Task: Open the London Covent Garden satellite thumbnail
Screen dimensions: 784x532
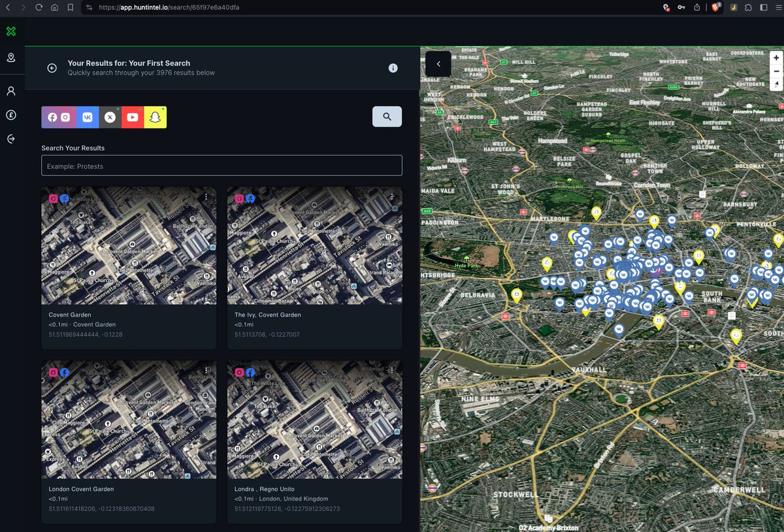Action: [x=129, y=420]
